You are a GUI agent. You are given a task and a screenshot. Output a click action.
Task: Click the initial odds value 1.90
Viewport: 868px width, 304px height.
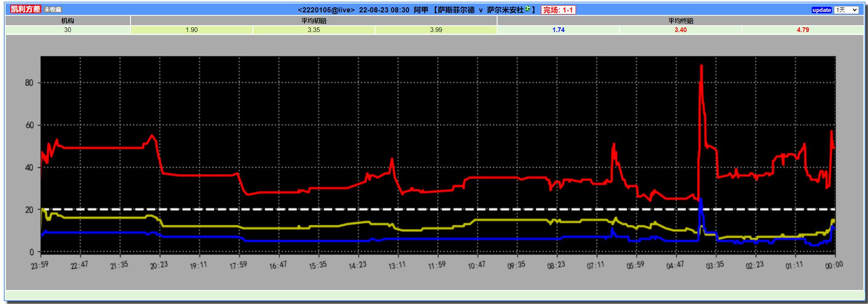pyautogui.click(x=191, y=30)
